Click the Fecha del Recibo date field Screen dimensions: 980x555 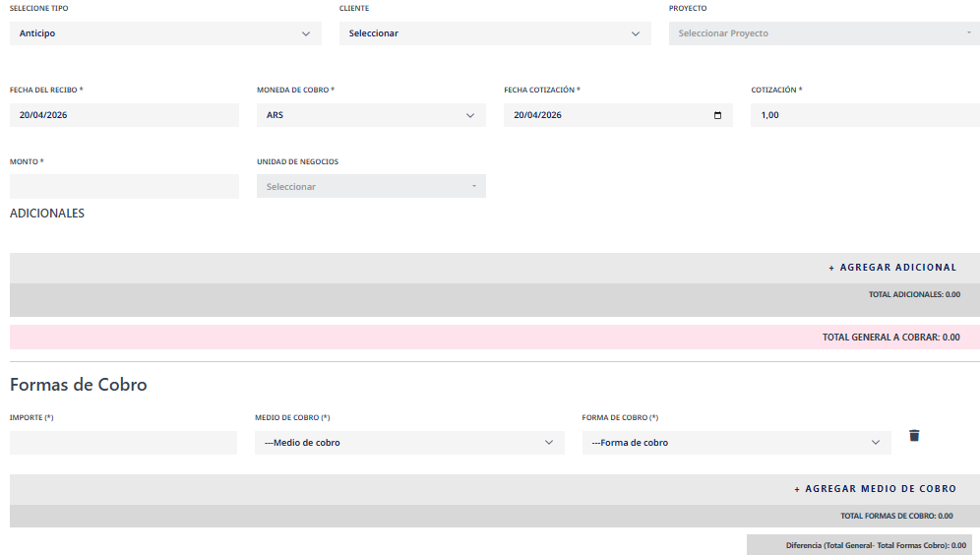[124, 115]
